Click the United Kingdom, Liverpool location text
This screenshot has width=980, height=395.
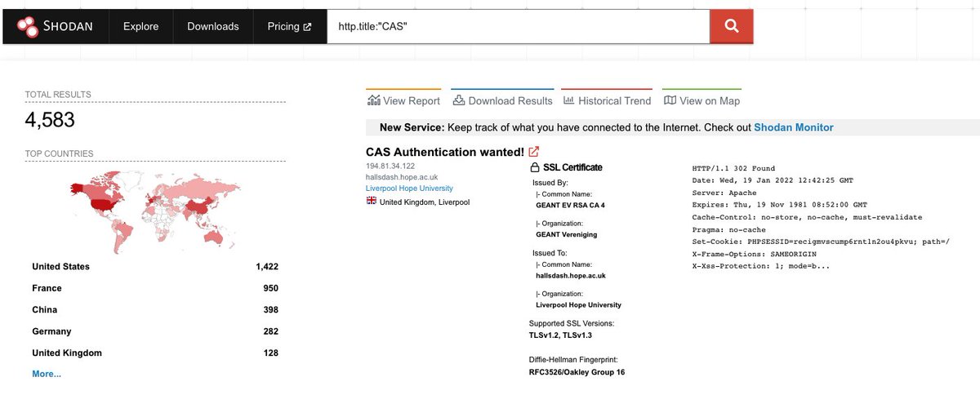425,202
